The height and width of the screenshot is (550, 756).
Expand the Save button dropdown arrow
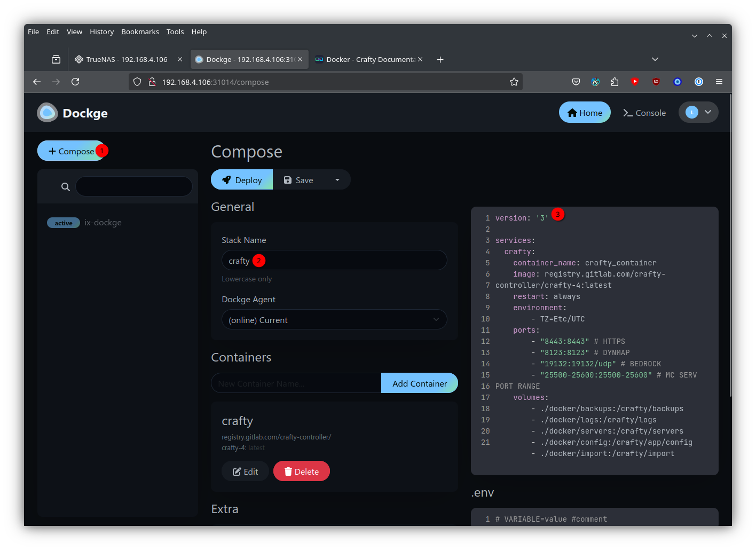pyautogui.click(x=337, y=180)
